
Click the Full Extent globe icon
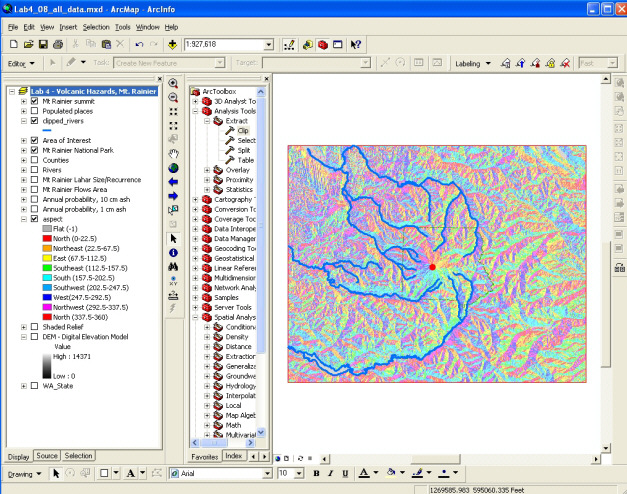173,168
